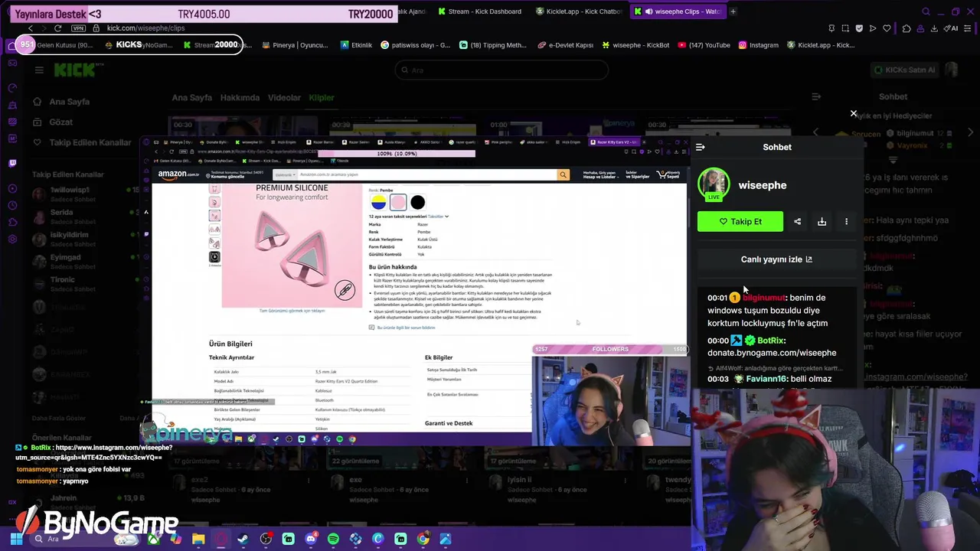
Task: Open browser extensions cube icon
Action: [906, 28]
